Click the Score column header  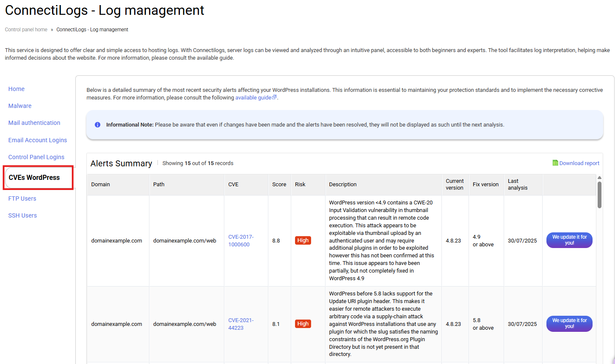pos(279,185)
